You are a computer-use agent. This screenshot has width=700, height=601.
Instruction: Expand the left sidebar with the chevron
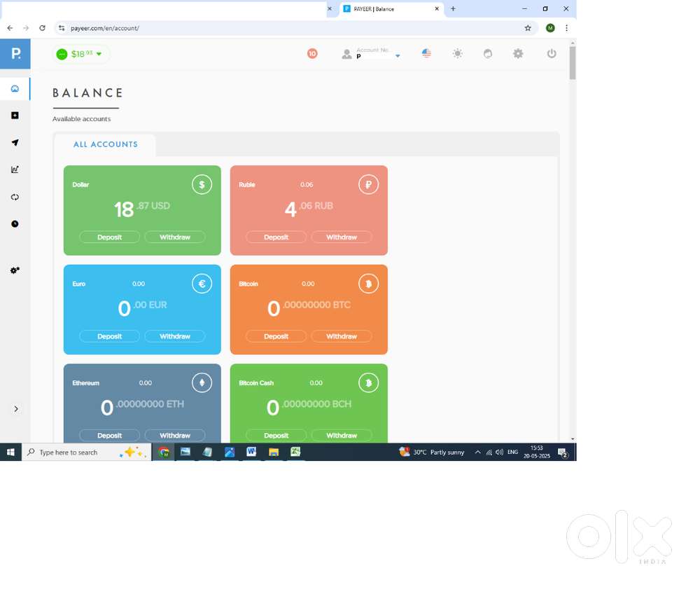pyautogui.click(x=16, y=409)
